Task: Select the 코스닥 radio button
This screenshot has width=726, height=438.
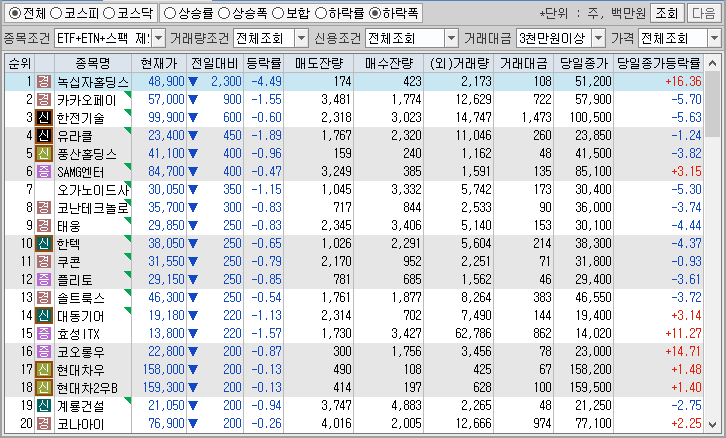Action: [109, 13]
